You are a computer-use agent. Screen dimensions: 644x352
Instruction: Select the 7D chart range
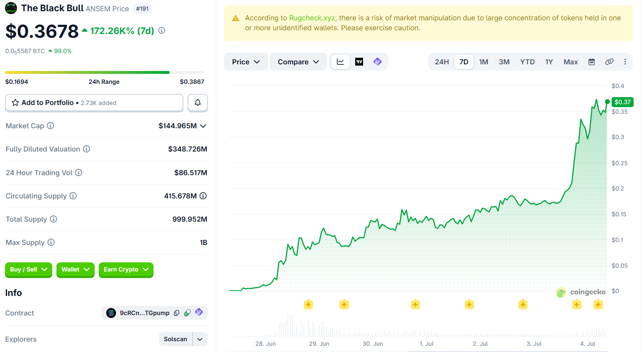click(464, 62)
